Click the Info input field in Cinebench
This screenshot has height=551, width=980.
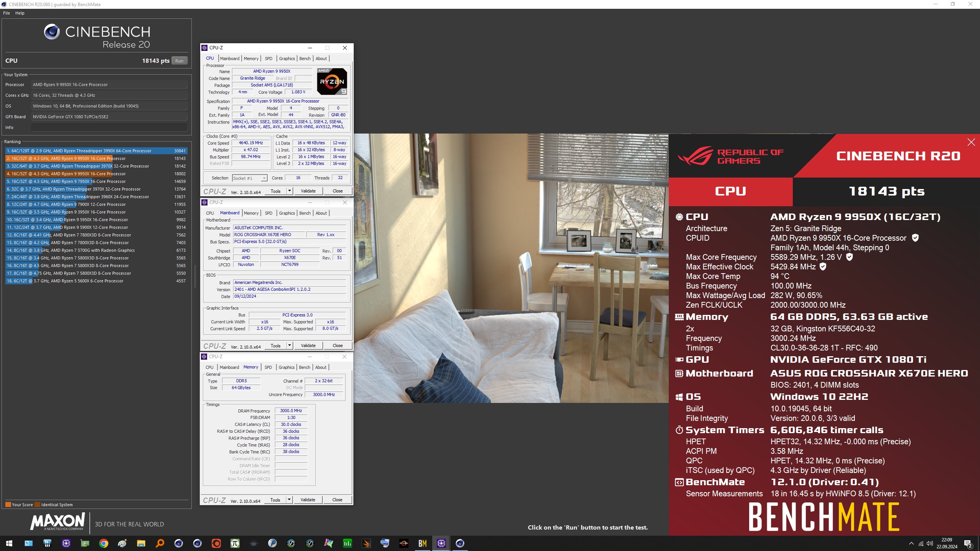click(x=109, y=127)
